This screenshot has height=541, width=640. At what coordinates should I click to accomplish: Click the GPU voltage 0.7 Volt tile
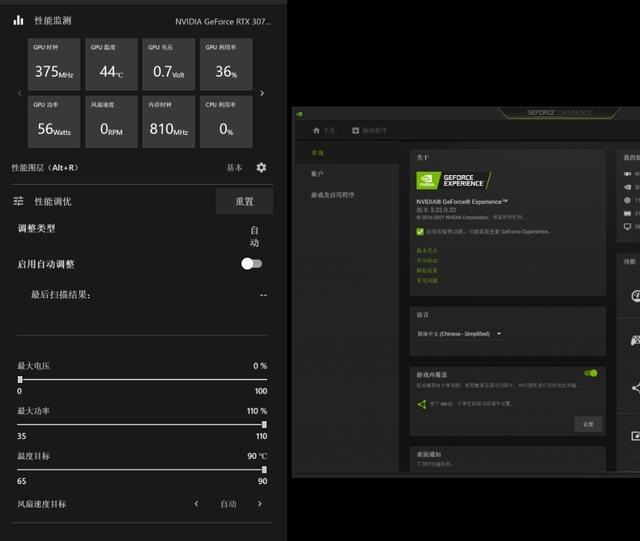click(x=169, y=65)
